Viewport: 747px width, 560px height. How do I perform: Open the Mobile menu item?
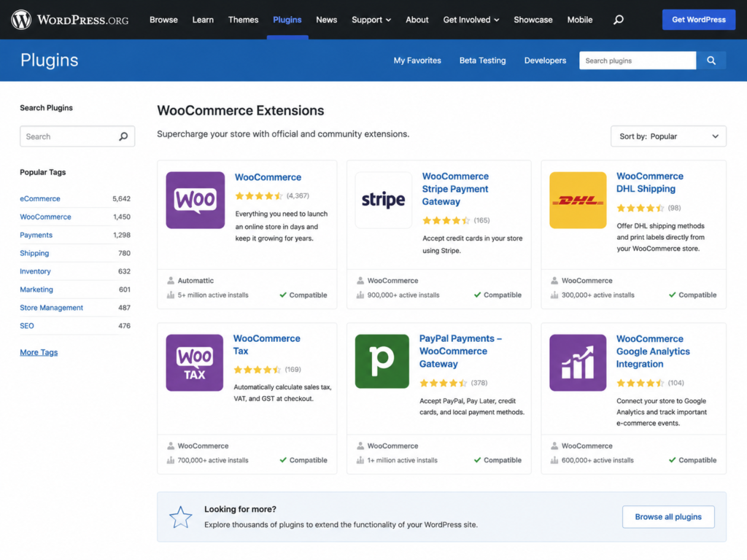(580, 20)
